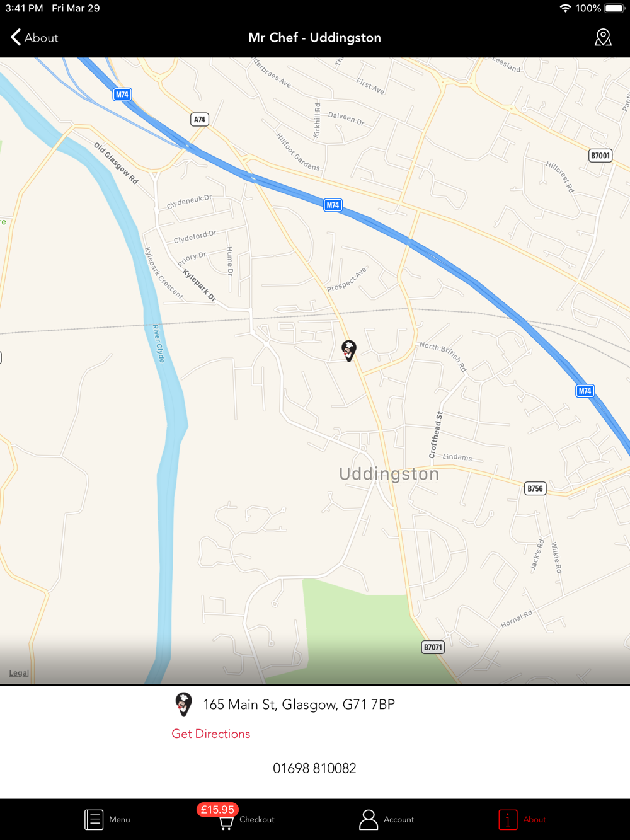Tap the Mr Chef marker on the map

tap(348, 350)
